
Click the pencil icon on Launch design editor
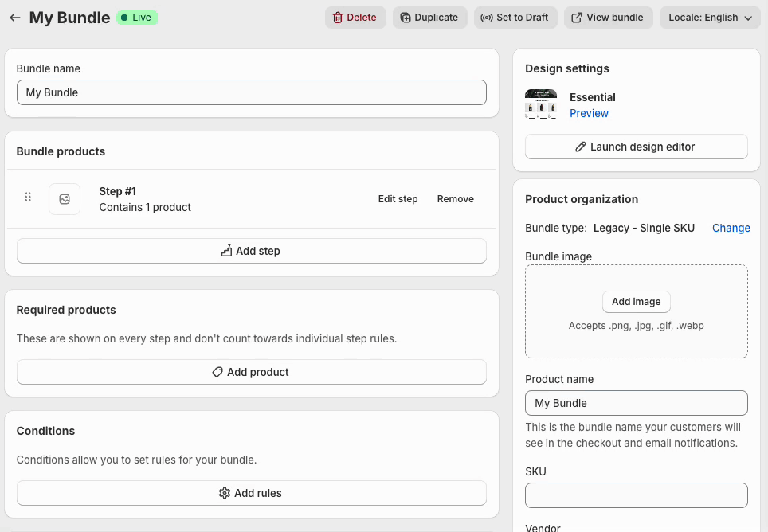coord(581,147)
